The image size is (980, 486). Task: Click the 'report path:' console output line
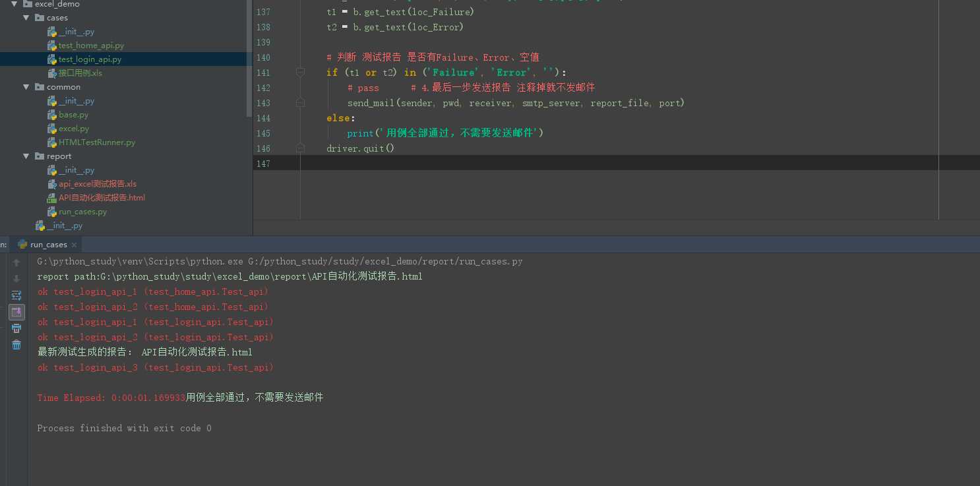[230, 276]
